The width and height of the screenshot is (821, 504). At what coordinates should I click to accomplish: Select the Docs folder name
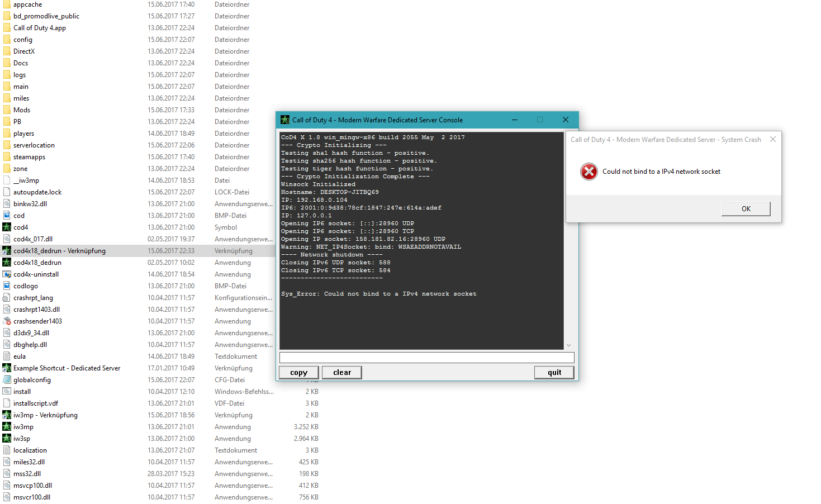(x=21, y=63)
